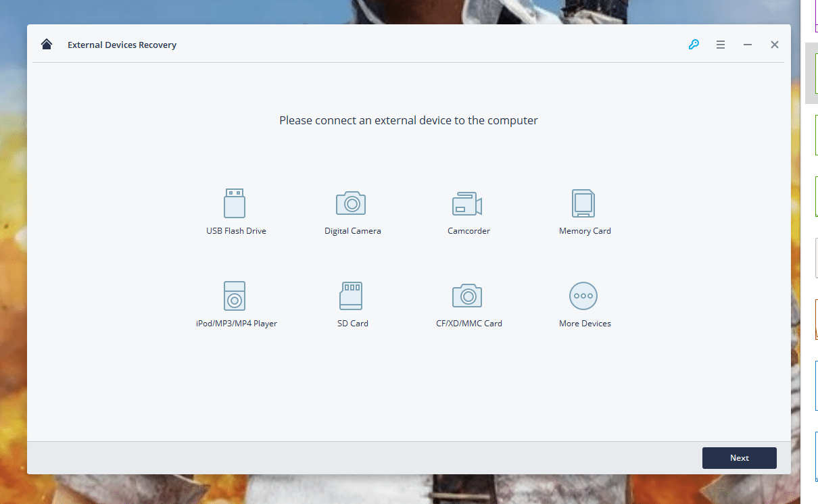Image resolution: width=818 pixels, height=504 pixels.
Task: Select the SD Card icon
Action: coord(351,296)
